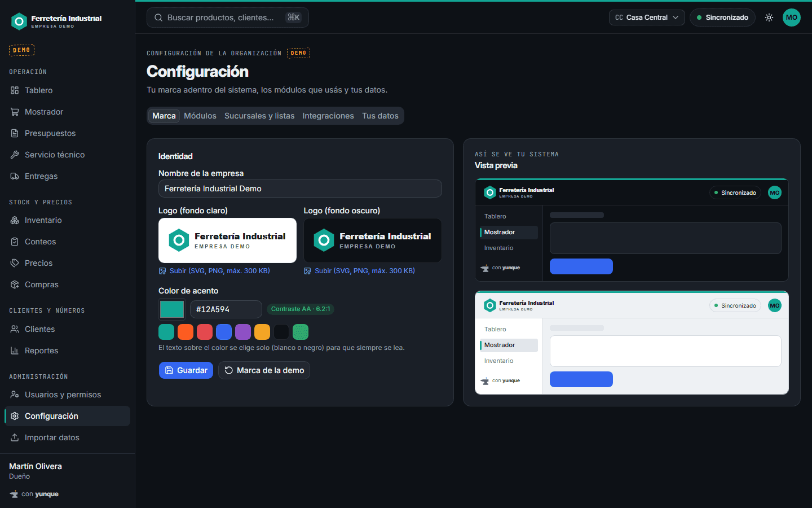Open Precios tag item
Image resolution: width=812 pixels, height=508 pixels.
(x=67, y=263)
